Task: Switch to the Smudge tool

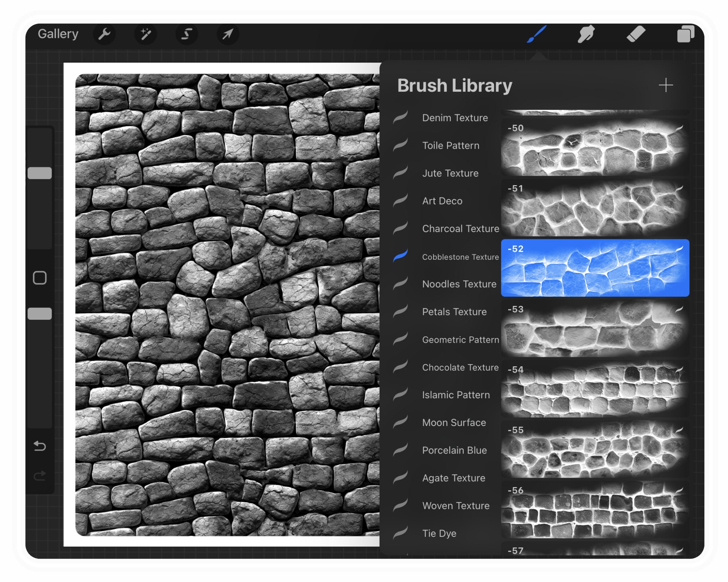Action: click(587, 35)
